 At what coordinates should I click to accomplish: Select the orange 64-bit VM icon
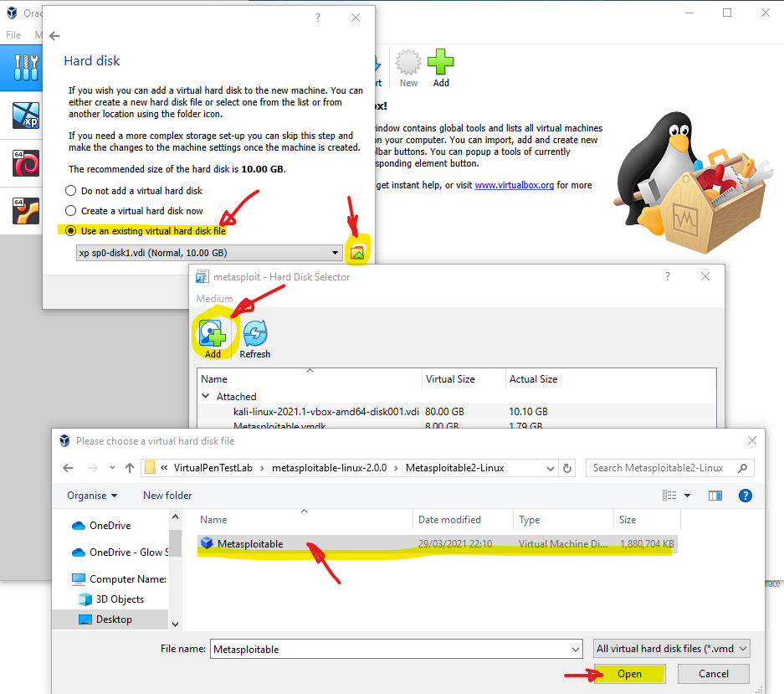[26, 211]
